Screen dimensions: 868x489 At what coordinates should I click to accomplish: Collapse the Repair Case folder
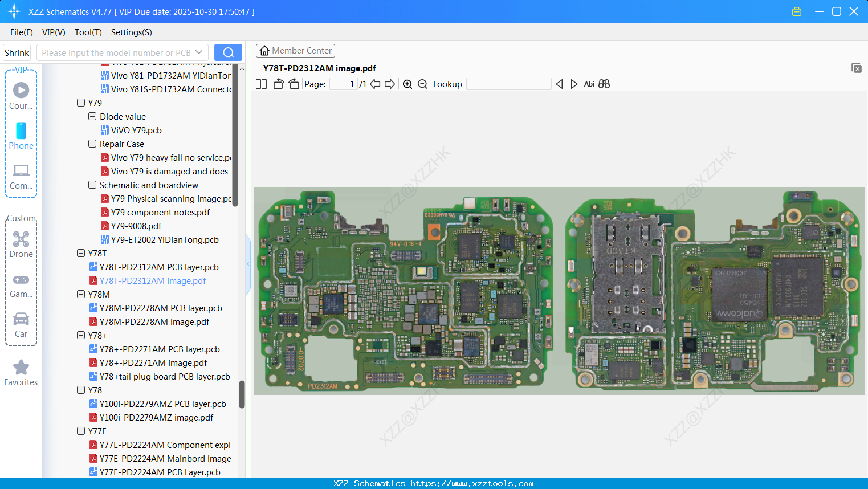92,144
